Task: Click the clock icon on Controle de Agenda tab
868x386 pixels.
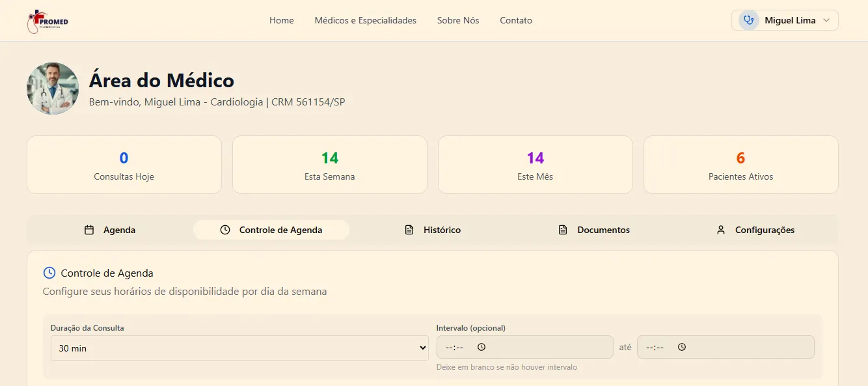Action: 225,230
